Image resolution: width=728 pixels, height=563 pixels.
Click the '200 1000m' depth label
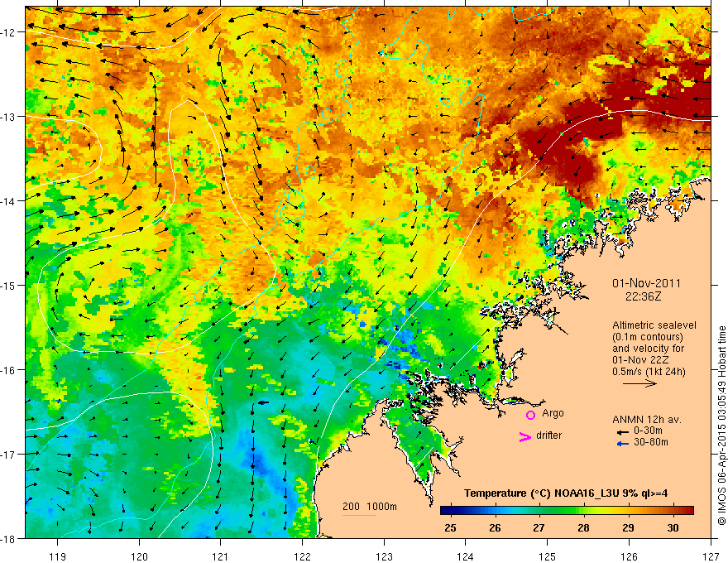point(370,507)
